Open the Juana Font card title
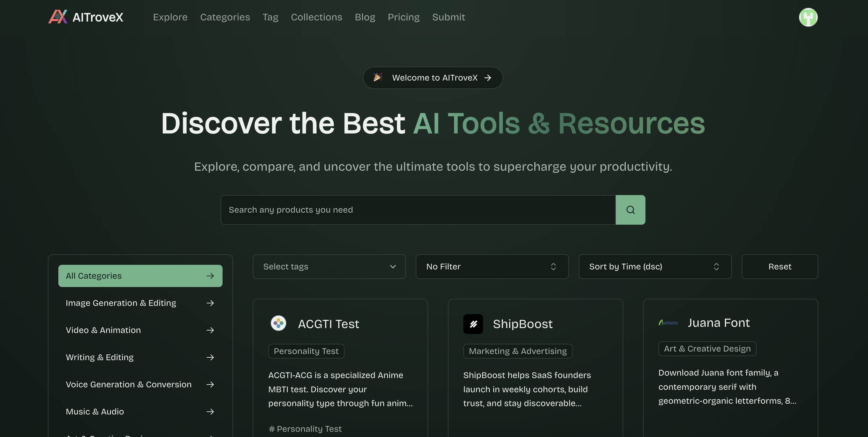Screen dimensions: 868x437 [x=718, y=323]
